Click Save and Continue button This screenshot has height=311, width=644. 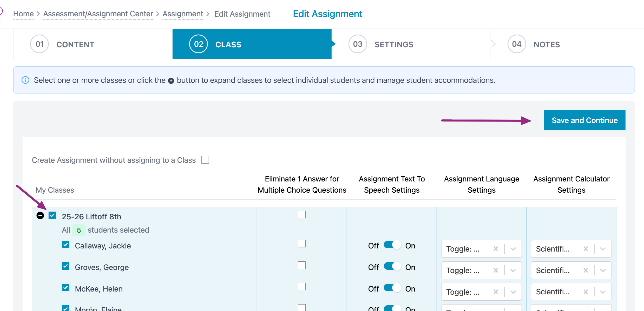tap(584, 120)
